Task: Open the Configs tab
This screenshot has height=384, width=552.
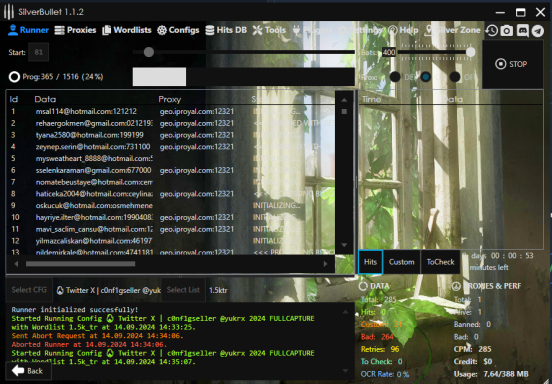Action: [178, 30]
